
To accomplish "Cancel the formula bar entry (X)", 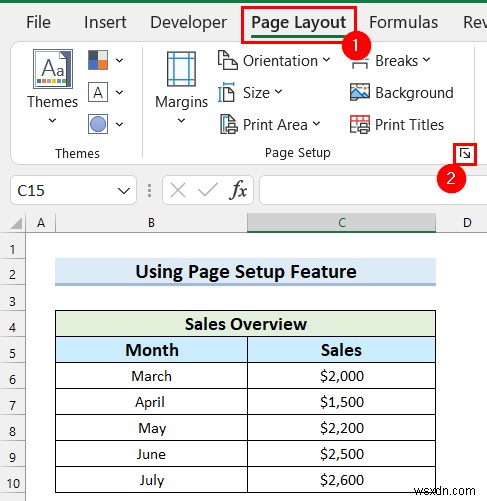I will 178,191.
